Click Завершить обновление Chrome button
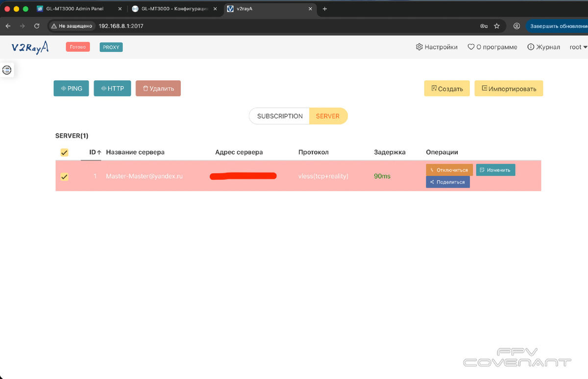The width and height of the screenshot is (588, 379). (x=557, y=26)
